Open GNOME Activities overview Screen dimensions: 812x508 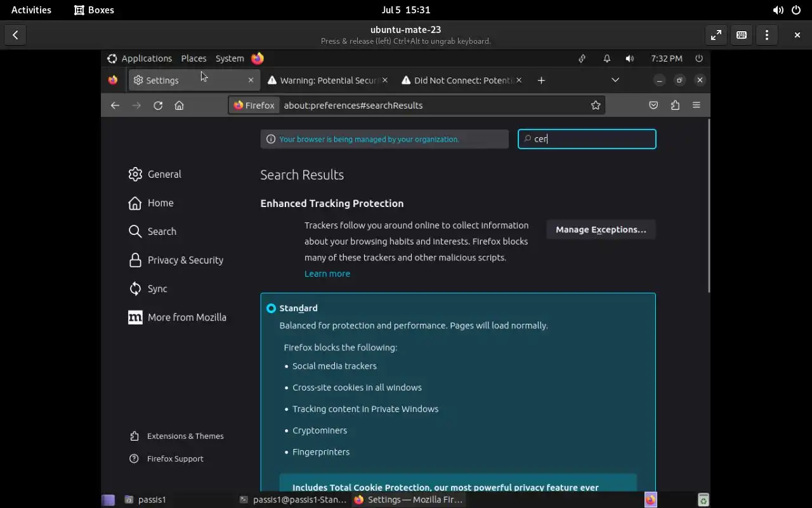pos(31,10)
